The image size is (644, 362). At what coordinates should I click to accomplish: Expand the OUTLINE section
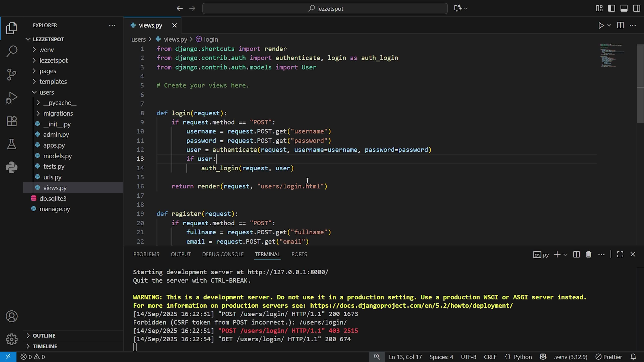(x=44, y=336)
